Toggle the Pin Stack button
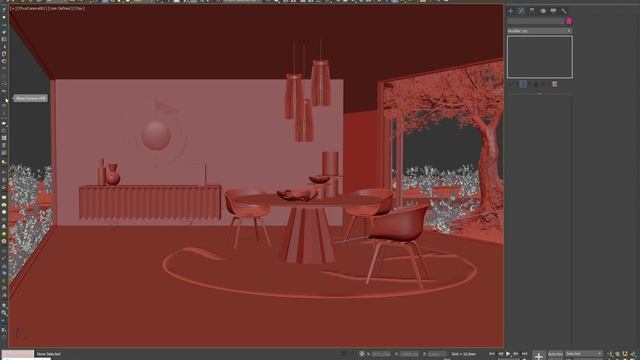 click(x=511, y=84)
